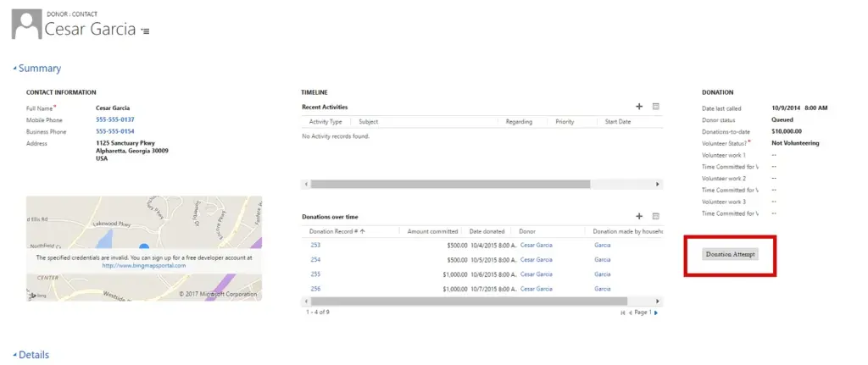Sort by Donation Record # column
868x365 pixels.
pyautogui.click(x=337, y=231)
